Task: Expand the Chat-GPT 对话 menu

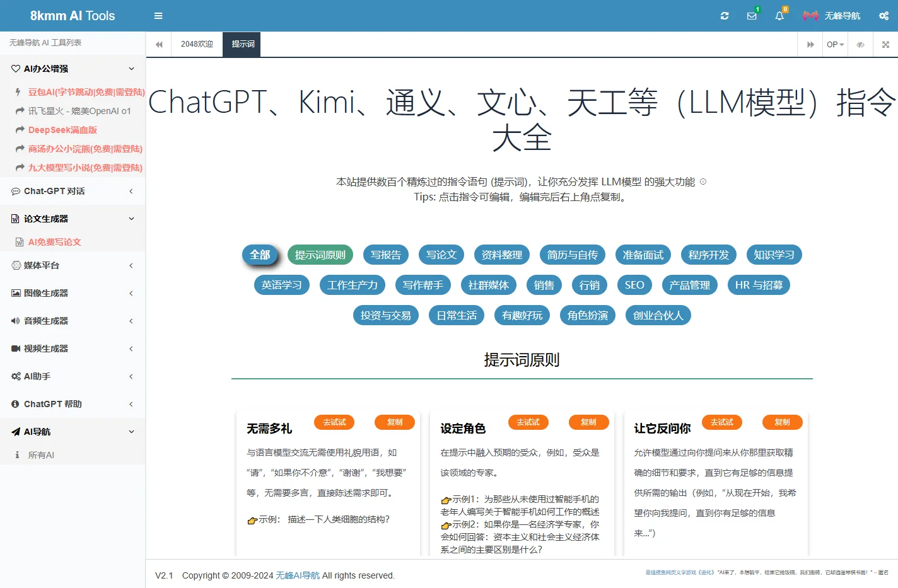Action: [73, 191]
